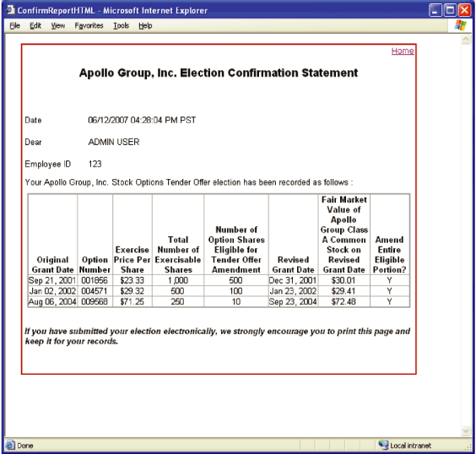Click the Internet Explorer page icon in title bar
The height and width of the screenshot is (454, 476).
10,10
